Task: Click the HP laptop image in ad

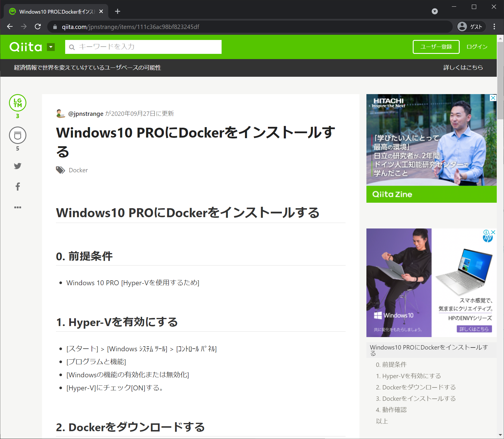Action: (x=464, y=272)
